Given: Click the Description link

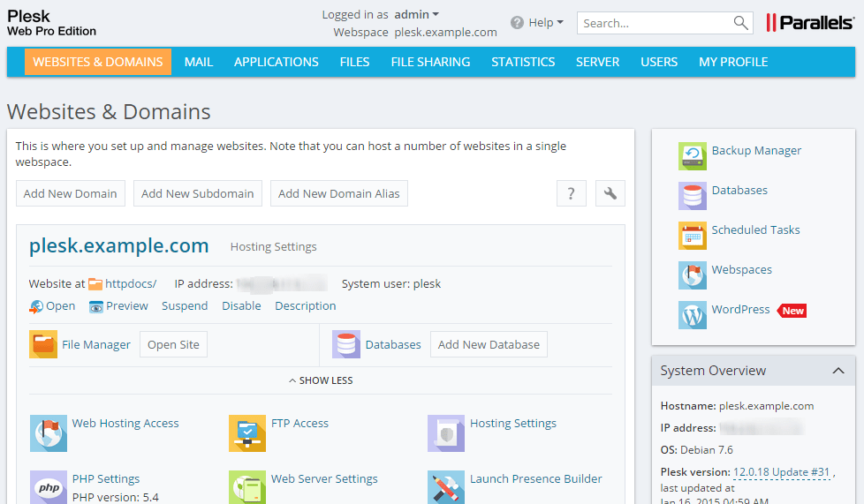Looking at the screenshot, I should (306, 306).
